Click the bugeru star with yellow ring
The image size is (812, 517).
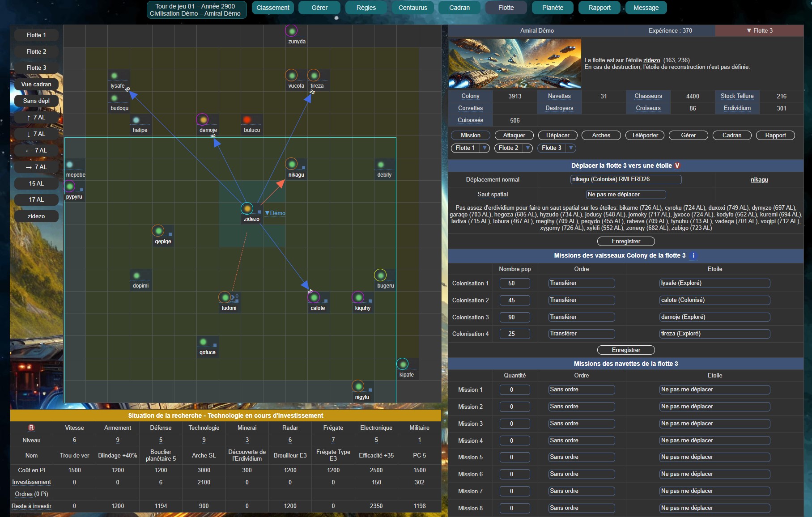coord(380,275)
